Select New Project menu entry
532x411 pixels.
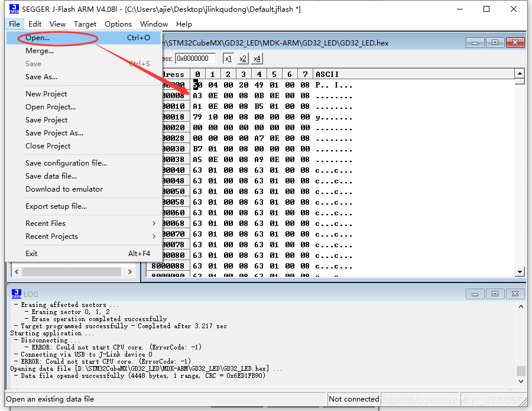(83, 94)
